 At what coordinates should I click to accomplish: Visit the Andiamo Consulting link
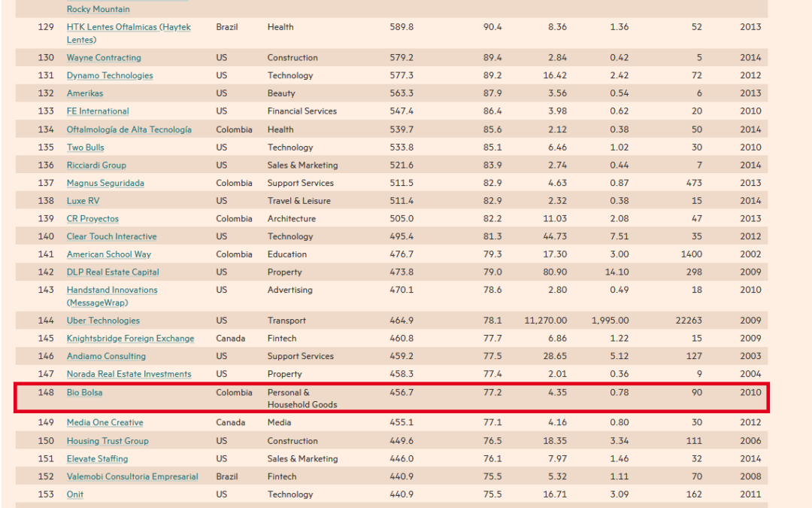[106, 356]
